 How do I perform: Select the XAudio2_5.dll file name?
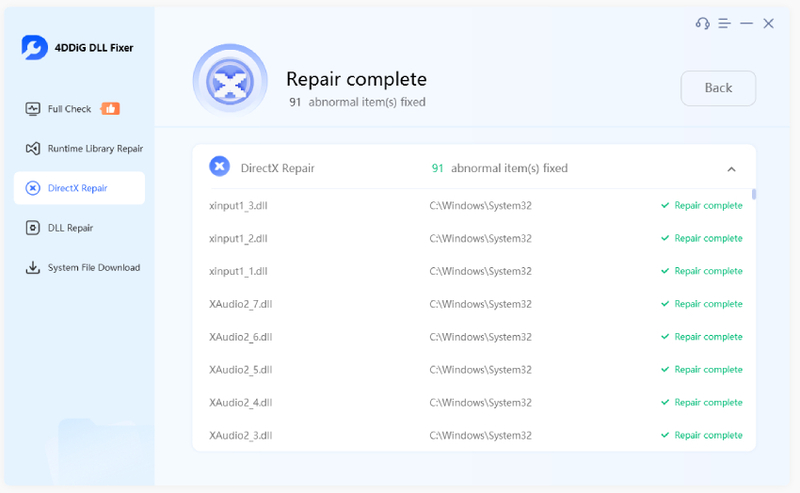click(x=241, y=369)
